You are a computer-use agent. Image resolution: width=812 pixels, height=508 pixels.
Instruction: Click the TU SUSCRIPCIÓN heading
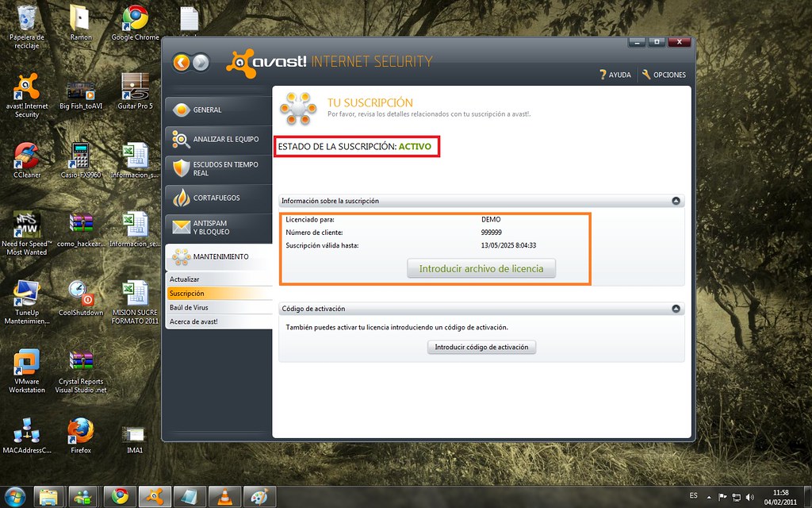tap(370, 102)
